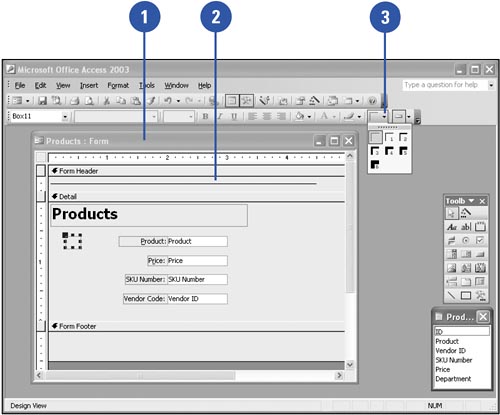The width and height of the screenshot is (500, 415).
Task: Choose border width option 1
Action: point(389,137)
